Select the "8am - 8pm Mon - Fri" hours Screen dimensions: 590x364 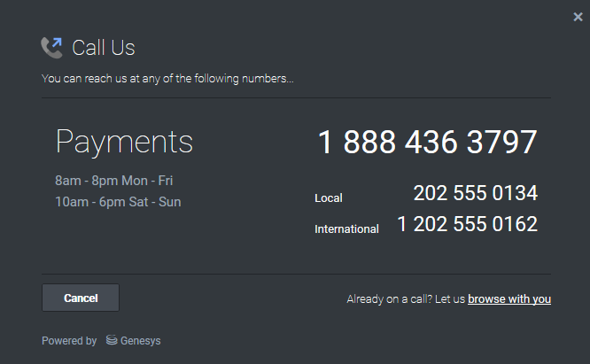tap(113, 181)
